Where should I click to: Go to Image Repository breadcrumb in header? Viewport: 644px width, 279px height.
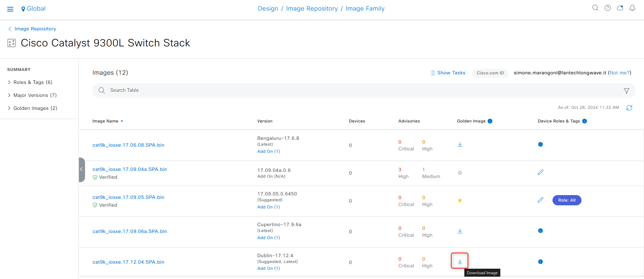coord(312,9)
